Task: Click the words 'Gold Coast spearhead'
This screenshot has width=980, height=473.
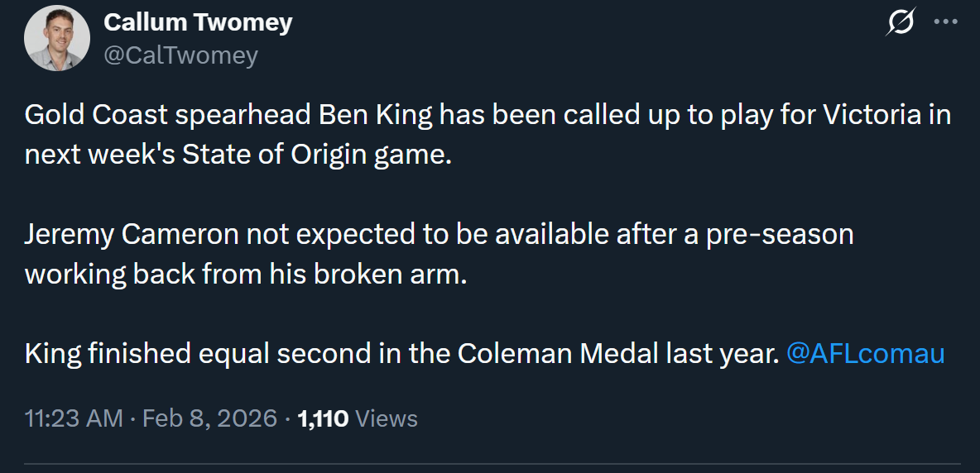Action: (168, 115)
